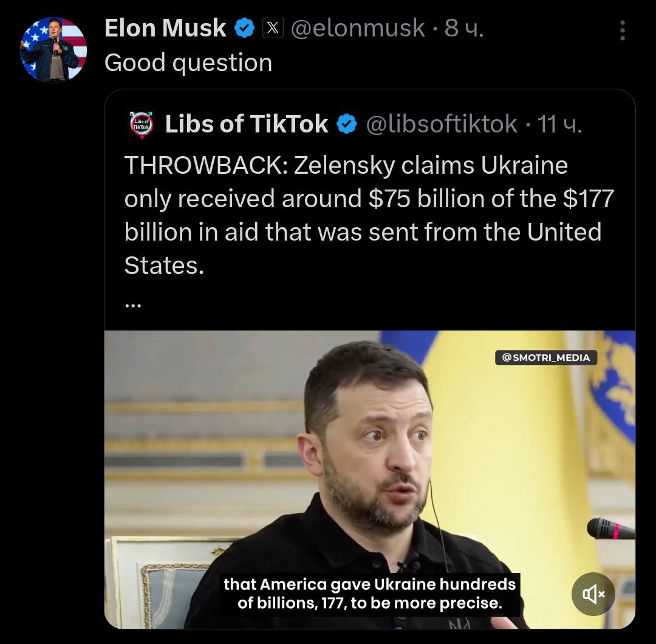Click Elon Musk's blue verified badge

point(244,28)
